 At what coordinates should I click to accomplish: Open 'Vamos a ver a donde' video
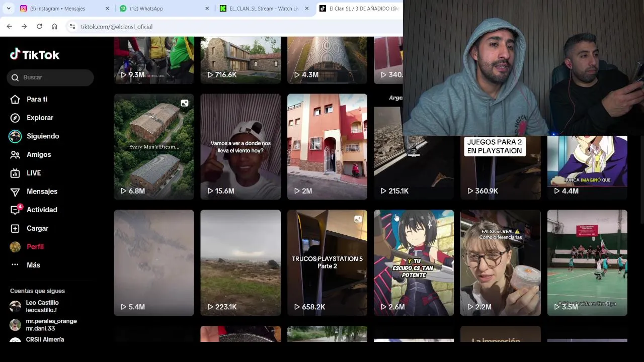pyautogui.click(x=240, y=147)
